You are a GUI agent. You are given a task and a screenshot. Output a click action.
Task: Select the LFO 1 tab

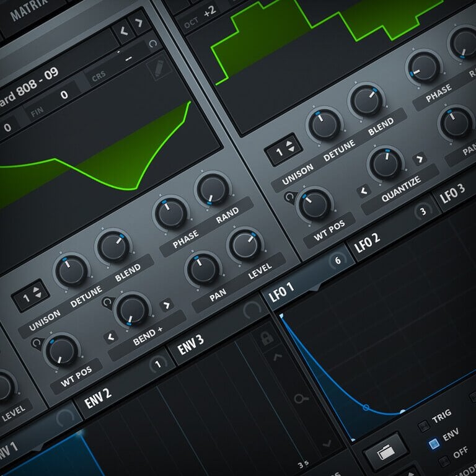pos(281,293)
